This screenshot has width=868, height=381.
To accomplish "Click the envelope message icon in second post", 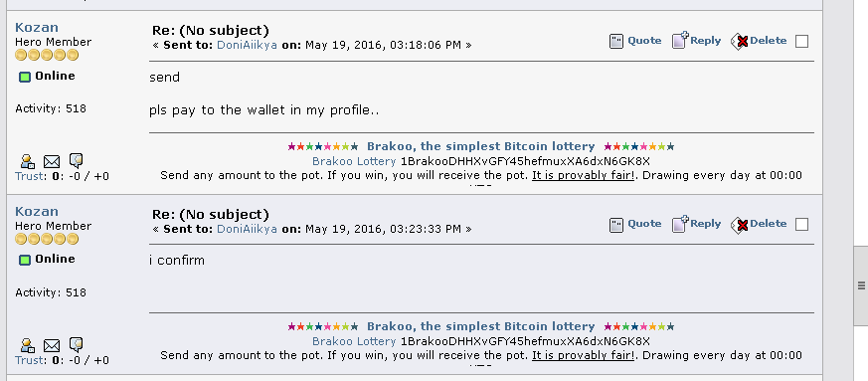I will (x=52, y=345).
